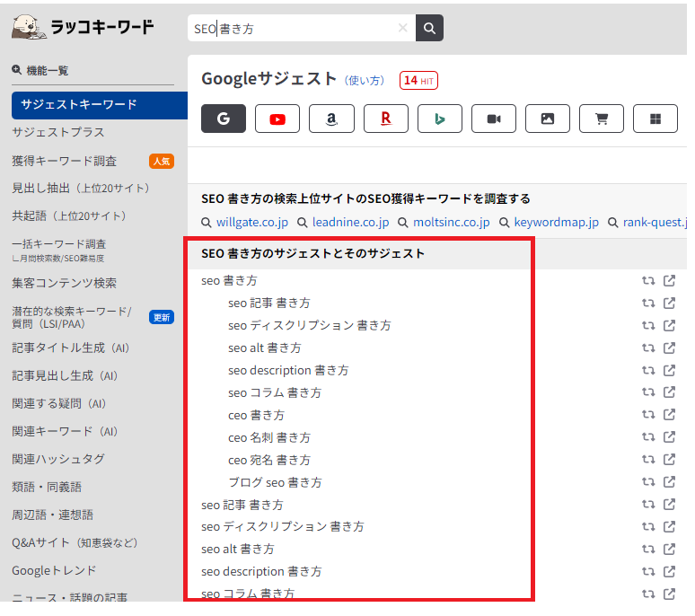Viewport: 695px width, 616px height.
Task: Open サジェストプラス in sidebar
Action: tap(59, 134)
